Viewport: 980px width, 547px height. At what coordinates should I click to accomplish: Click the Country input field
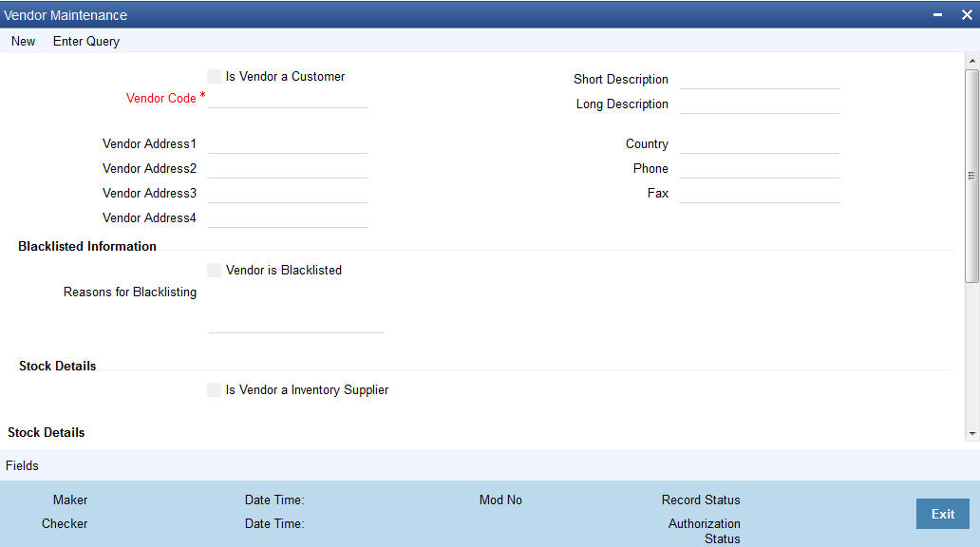click(760, 144)
